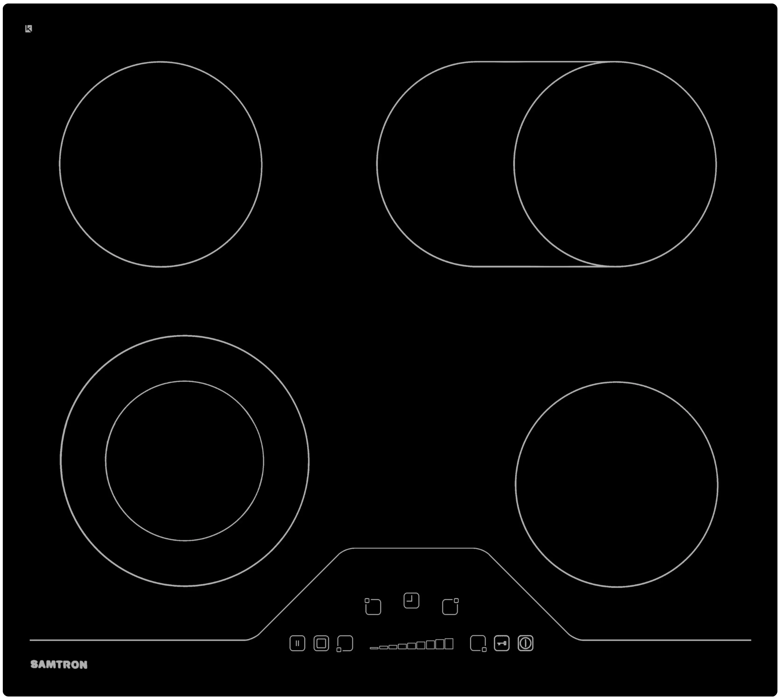Select the front-left cooking zone button
Screen dimensions: 780x700
[344, 643]
